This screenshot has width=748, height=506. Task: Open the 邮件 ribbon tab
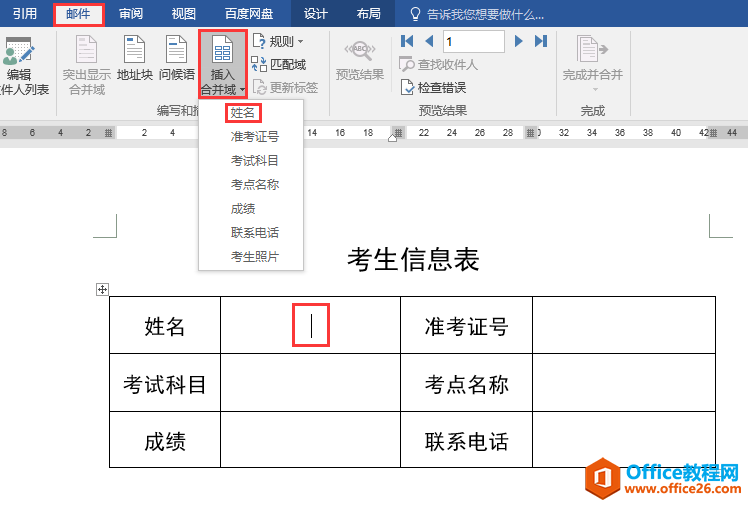point(78,14)
